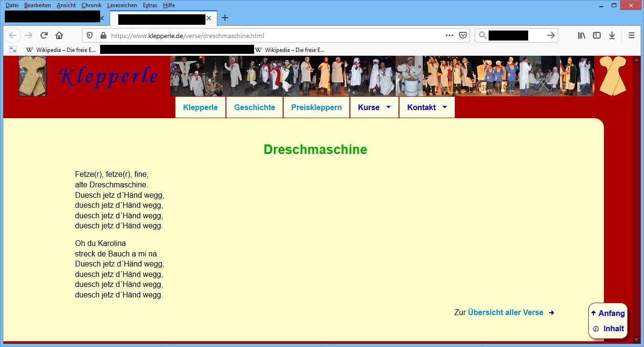
Task: Go to the Geschichte page
Action: (255, 107)
